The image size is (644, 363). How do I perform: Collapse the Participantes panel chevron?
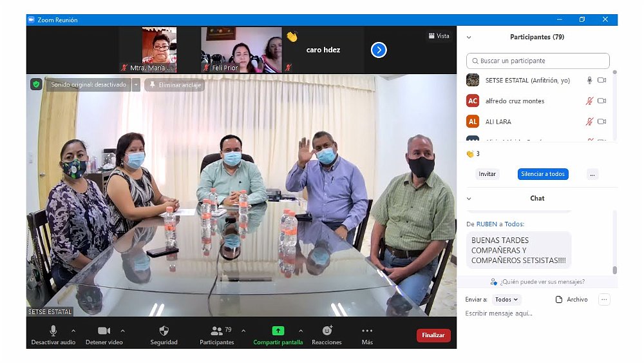[469, 37]
